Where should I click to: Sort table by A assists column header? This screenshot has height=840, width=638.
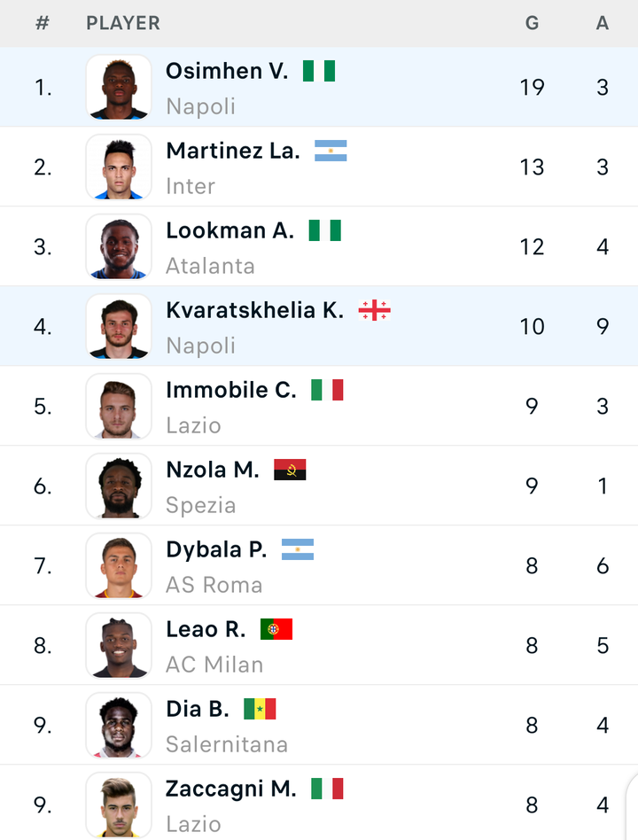[x=603, y=23]
